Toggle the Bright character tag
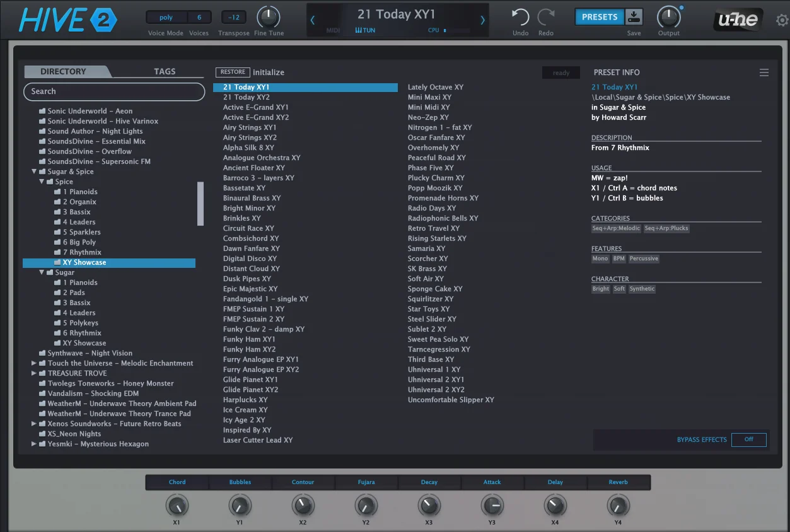 [x=600, y=289]
